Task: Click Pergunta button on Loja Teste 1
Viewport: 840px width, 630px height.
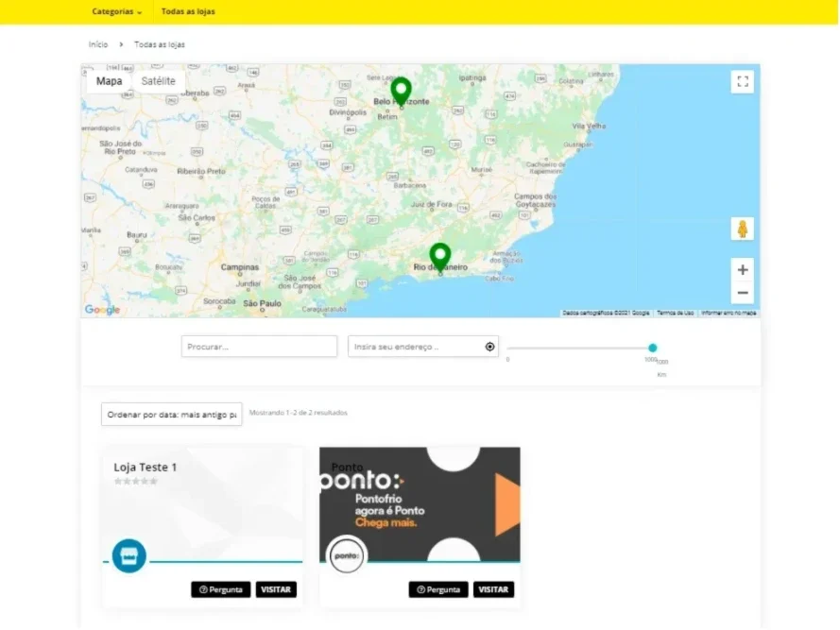Action: tap(221, 589)
